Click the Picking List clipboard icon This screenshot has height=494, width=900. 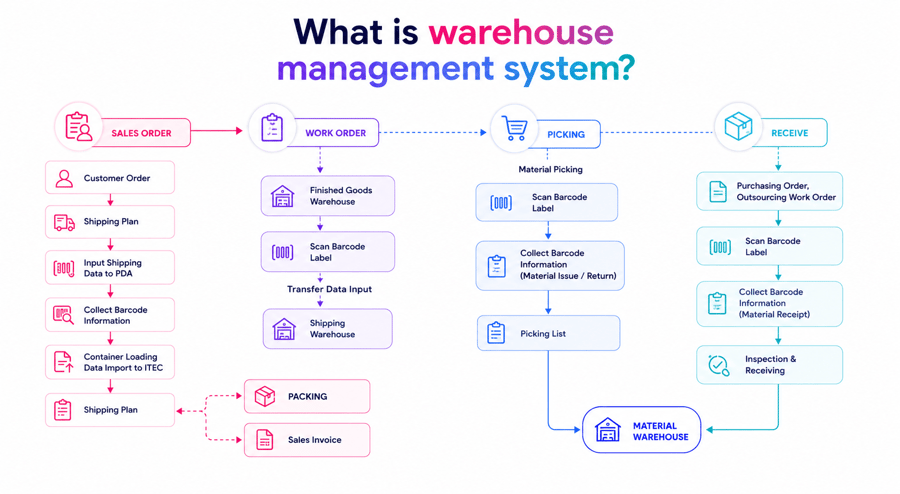496,333
